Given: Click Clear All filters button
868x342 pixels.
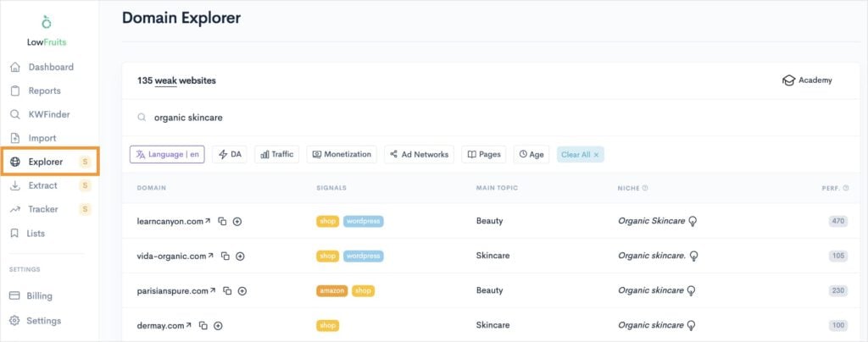Looking at the screenshot, I should coord(580,155).
